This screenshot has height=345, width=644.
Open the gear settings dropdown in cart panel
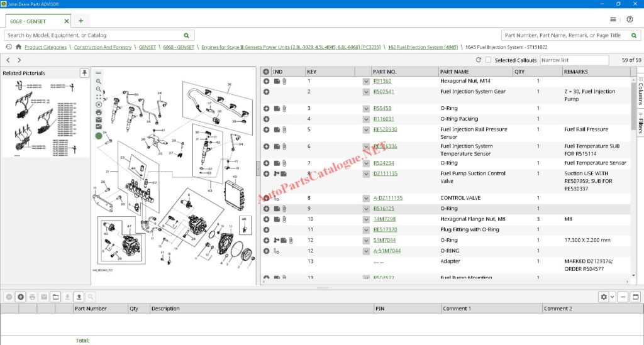606,297
